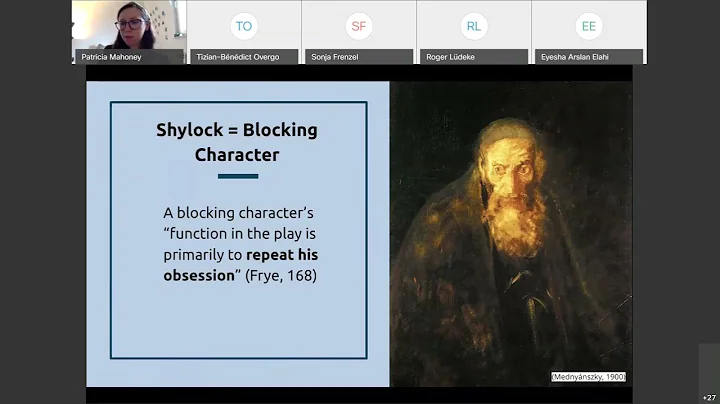Click the citation '(Frye, 168)'
720x404 pixels.
click(281, 275)
